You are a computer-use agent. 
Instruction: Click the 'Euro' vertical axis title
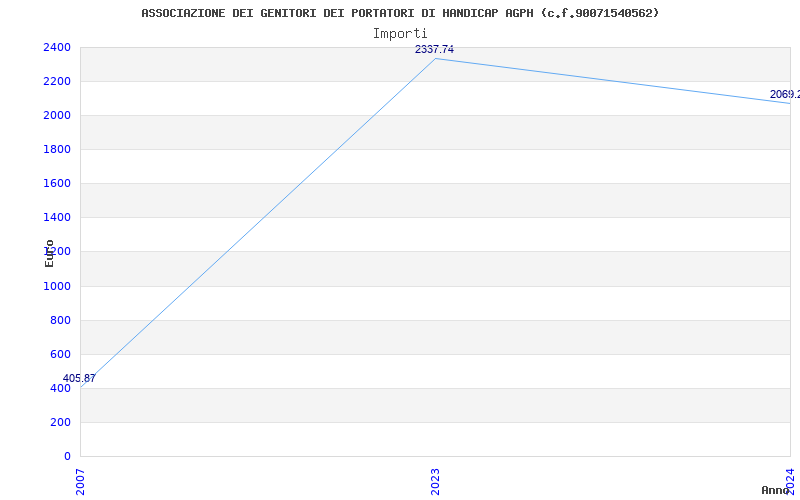coord(49,253)
